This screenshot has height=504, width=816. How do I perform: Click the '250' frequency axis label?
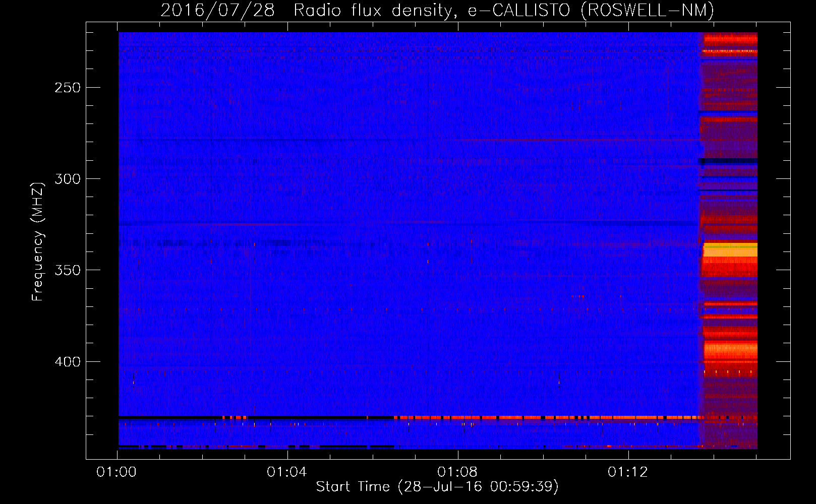pyautogui.click(x=68, y=88)
